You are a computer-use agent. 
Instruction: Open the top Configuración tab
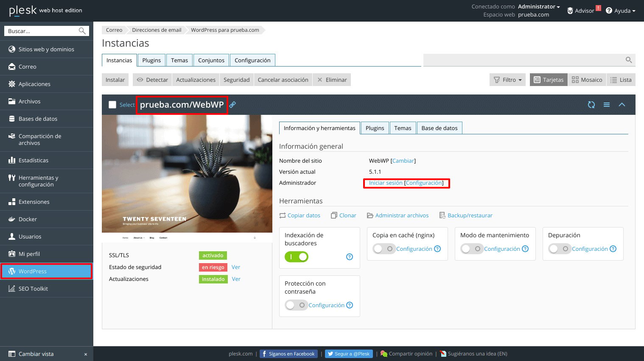click(x=252, y=60)
